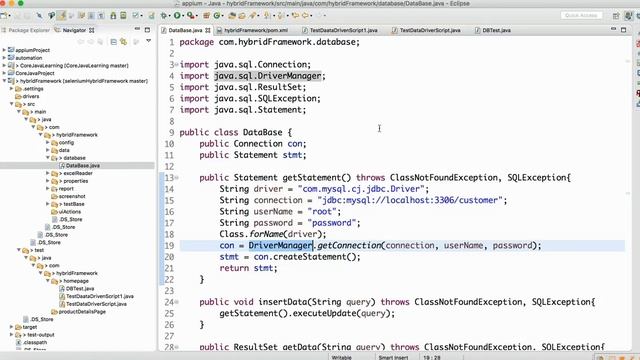The image size is (640, 360).
Task: Select DataBase.java in Navigator tree
Action: tap(83, 165)
